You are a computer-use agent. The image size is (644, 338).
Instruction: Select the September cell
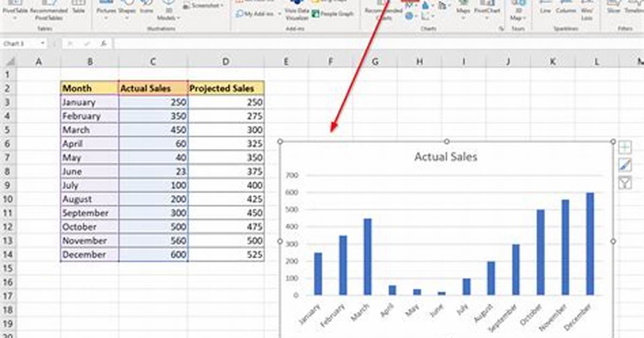tap(89, 213)
